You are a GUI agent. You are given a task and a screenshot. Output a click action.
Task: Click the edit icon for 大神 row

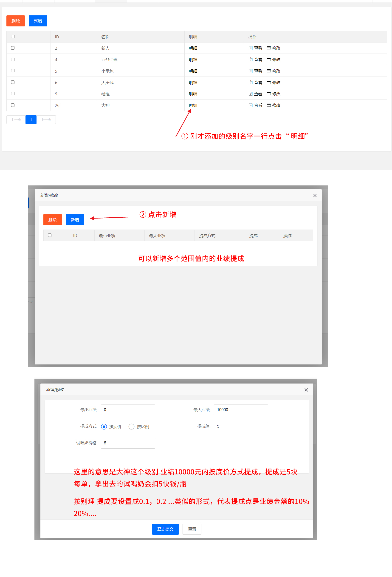(269, 105)
